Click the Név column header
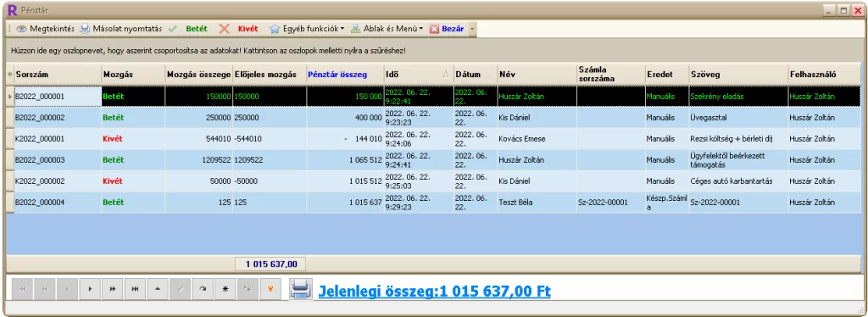 [x=537, y=74]
